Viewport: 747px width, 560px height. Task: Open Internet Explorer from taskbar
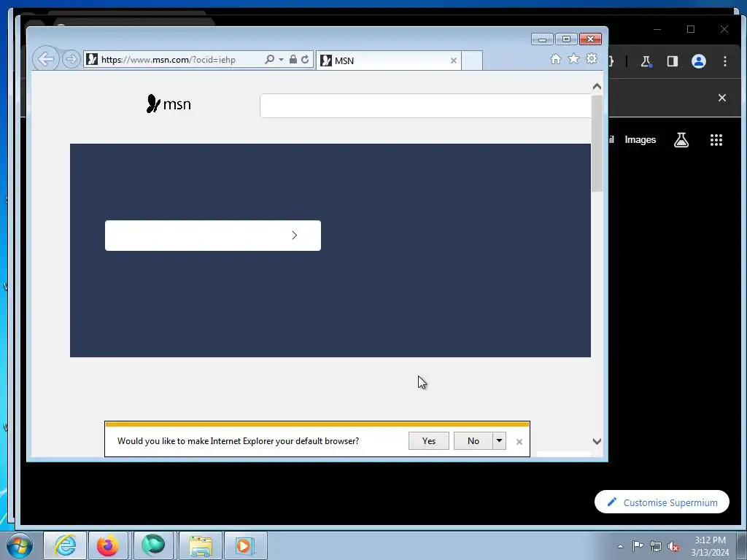tap(65, 545)
